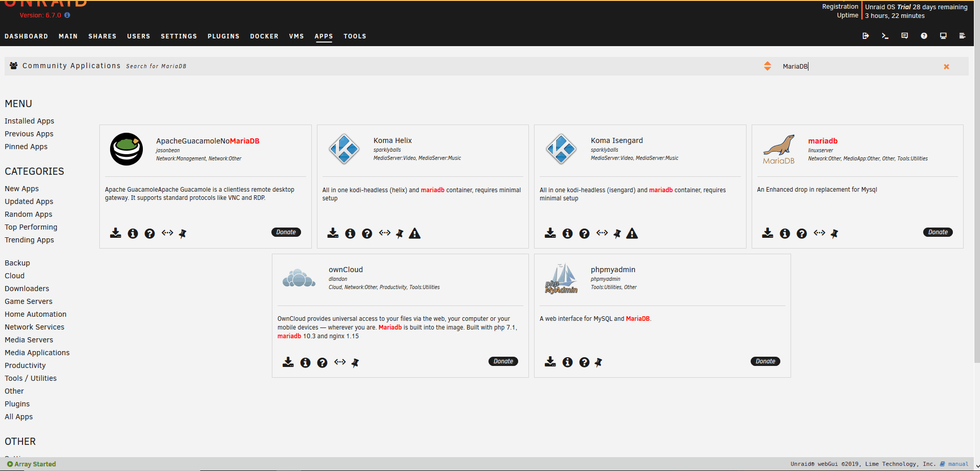Image resolution: width=980 pixels, height=471 pixels.
Task: Open the VMs tab
Action: 296,36
